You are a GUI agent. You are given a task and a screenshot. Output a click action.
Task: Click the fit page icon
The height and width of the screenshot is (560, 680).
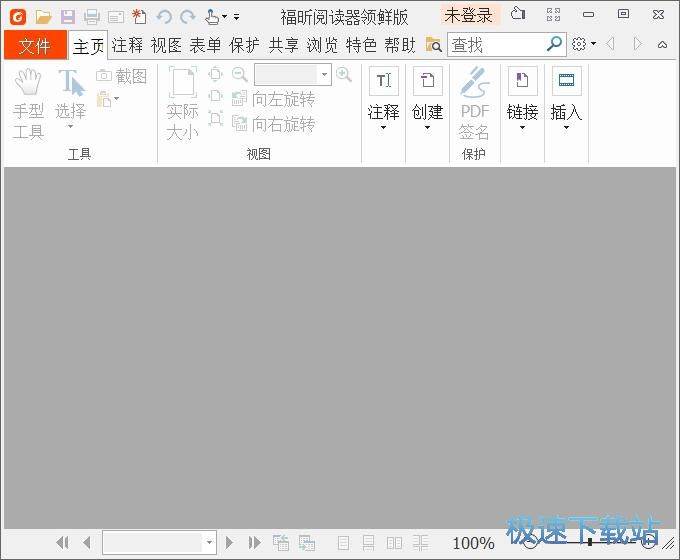(x=216, y=74)
